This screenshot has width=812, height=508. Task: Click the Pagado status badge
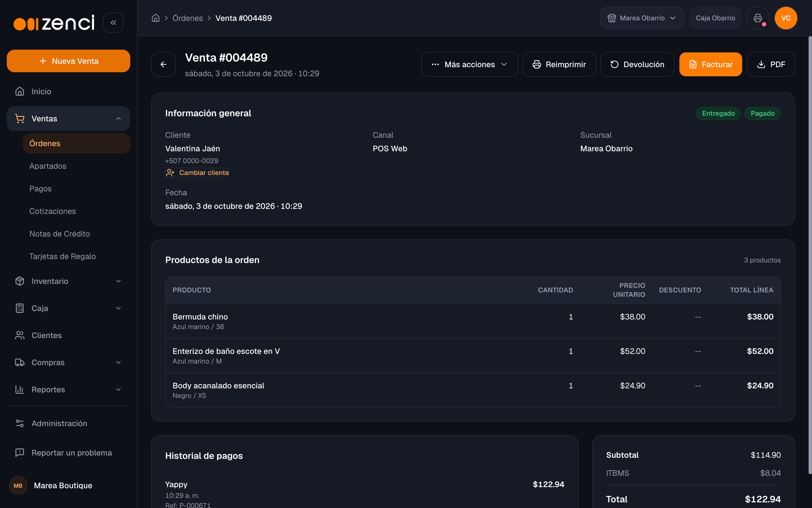coord(762,113)
